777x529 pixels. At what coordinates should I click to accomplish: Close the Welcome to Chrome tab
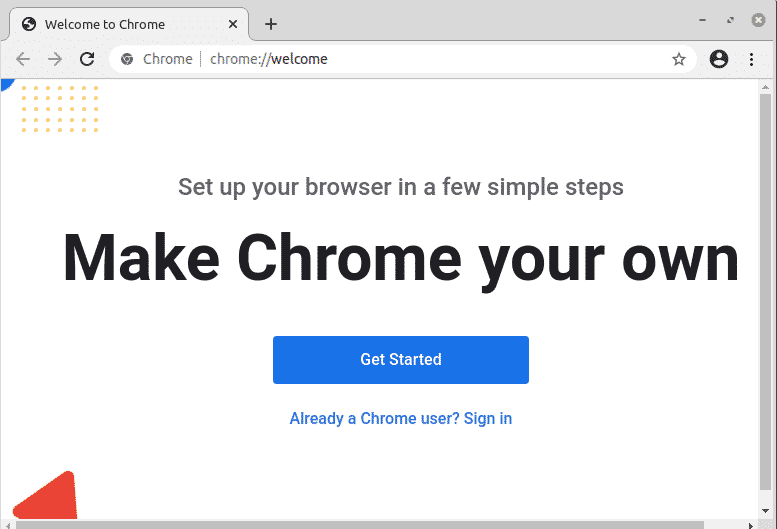click(x=231, y=24)
